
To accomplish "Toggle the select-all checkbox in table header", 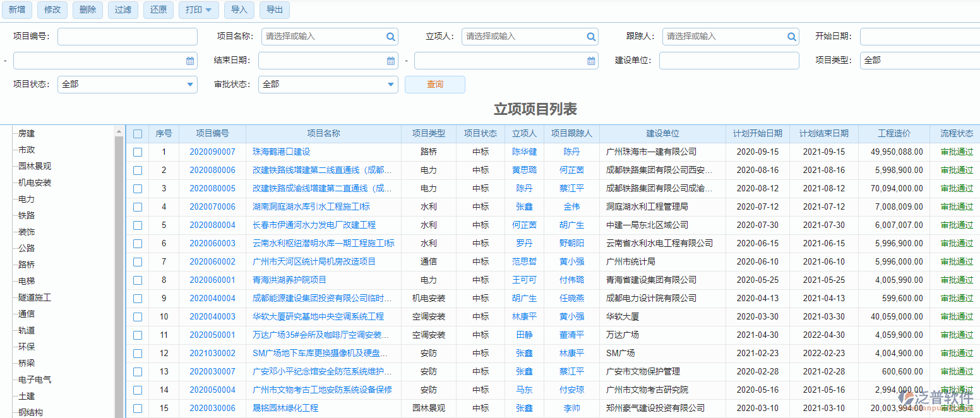I will (x=138, y=133).
